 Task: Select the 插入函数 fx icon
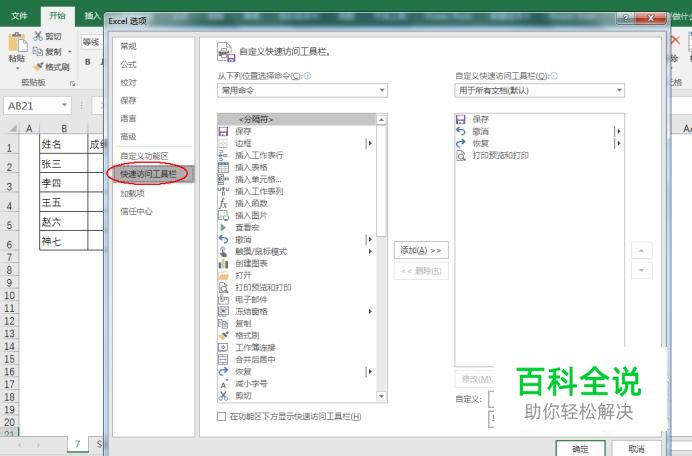coord(223,204)
